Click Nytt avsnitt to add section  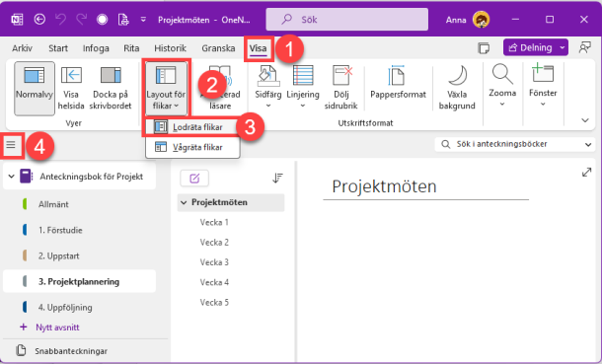point(49,328)
